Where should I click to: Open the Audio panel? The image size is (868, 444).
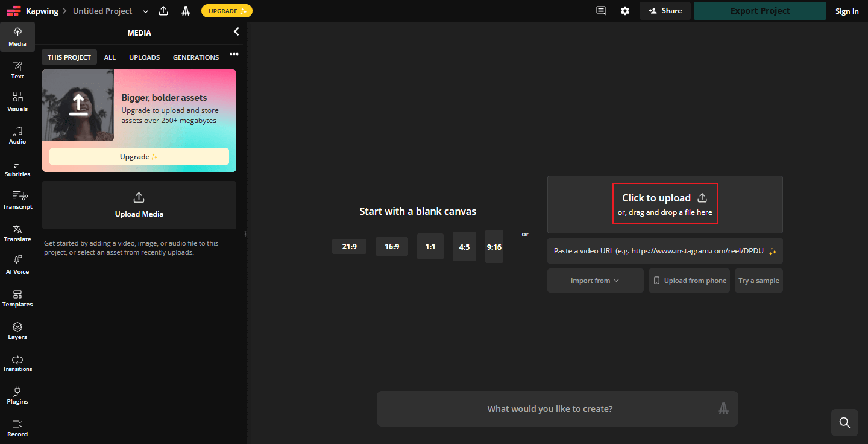coord(17,134)
